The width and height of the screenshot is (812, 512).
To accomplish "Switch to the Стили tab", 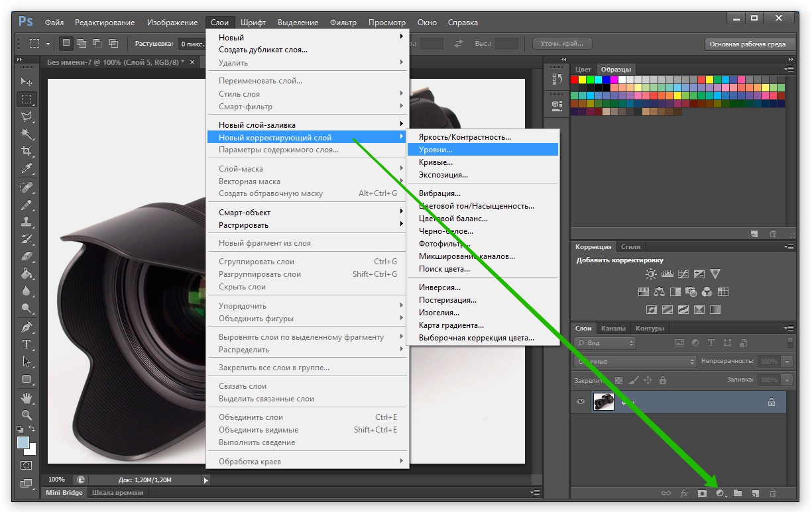I will [x=630, y=246].
